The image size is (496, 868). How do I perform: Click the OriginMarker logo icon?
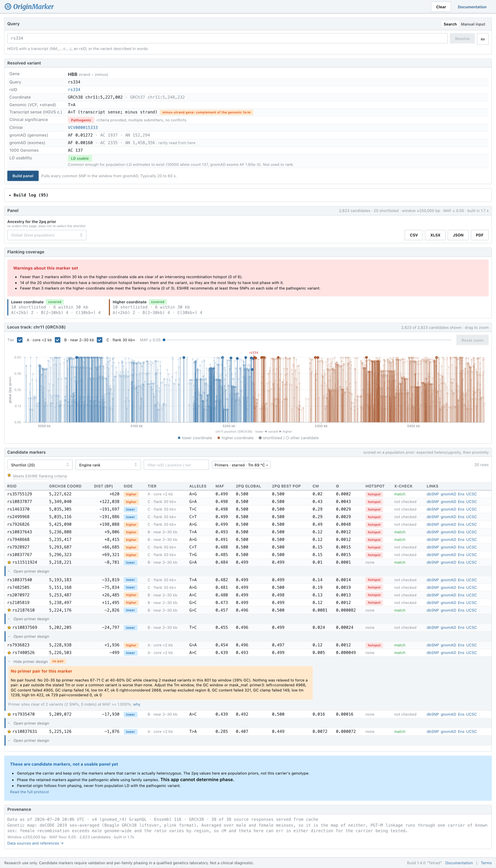click(x=8, y=7)
